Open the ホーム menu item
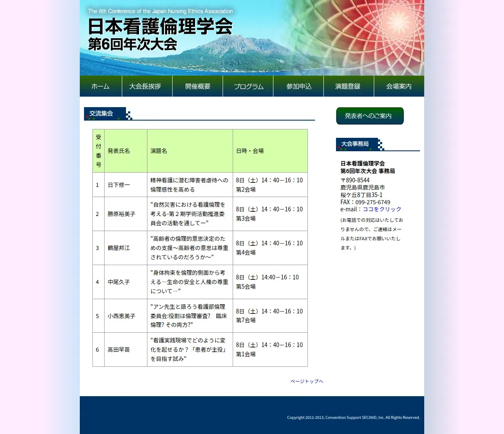Image resolution: width=504 pixels, height=434 pixels. 101,86
